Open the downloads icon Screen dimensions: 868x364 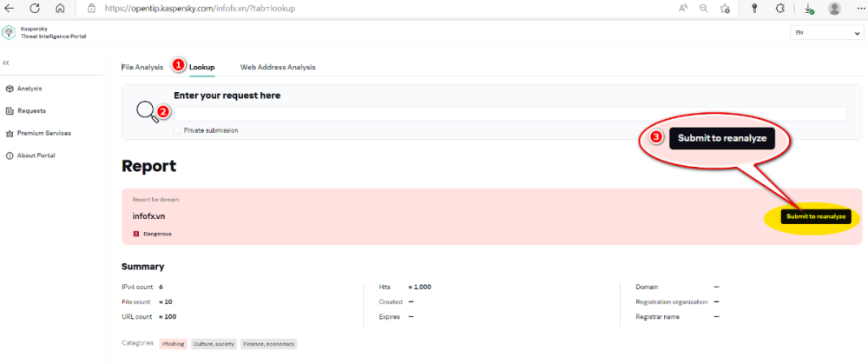click(x=809, y=9)
